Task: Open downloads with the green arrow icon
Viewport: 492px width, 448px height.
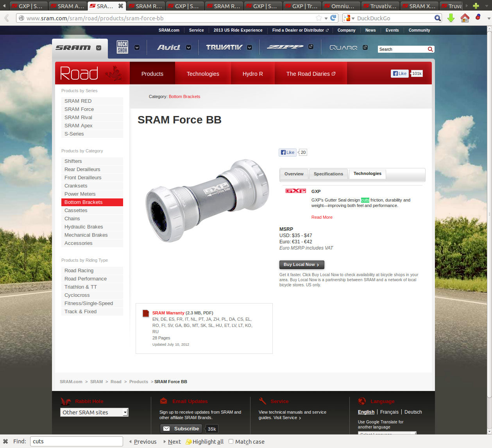Action: coord(451,18)
